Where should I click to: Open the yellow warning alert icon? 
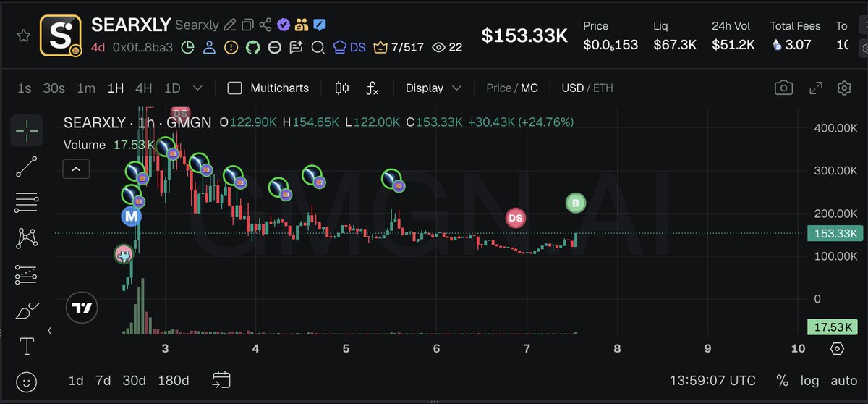(x=231, y=48)
